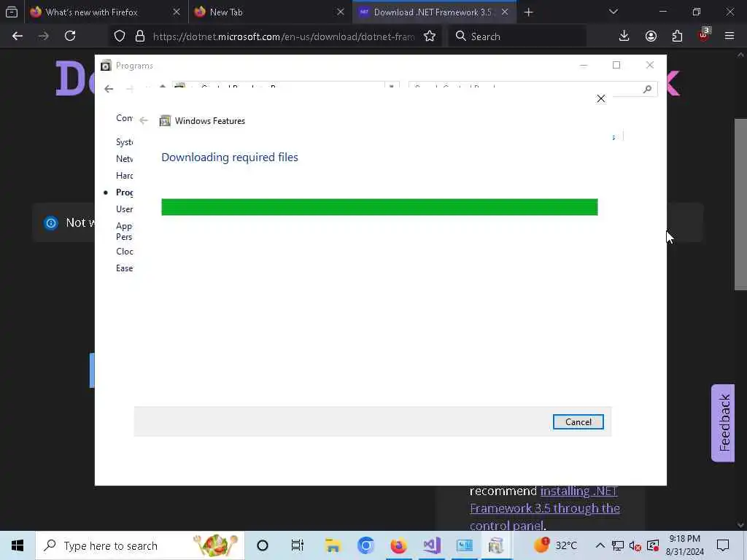Click the Firefox page vertical scrollbar
This screenshot has height=560, width=747.
pyautogui.click(x=740, y=204)
